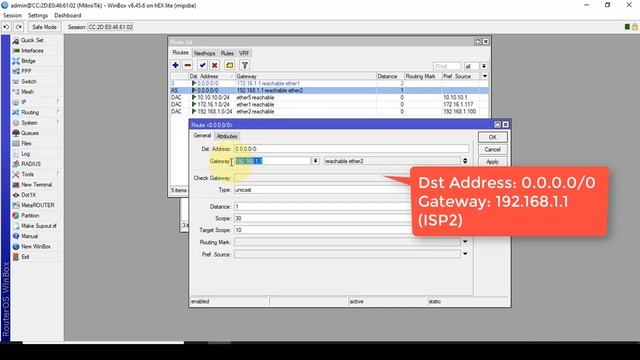Click Distance field in Route dialog

coord(322,207)
